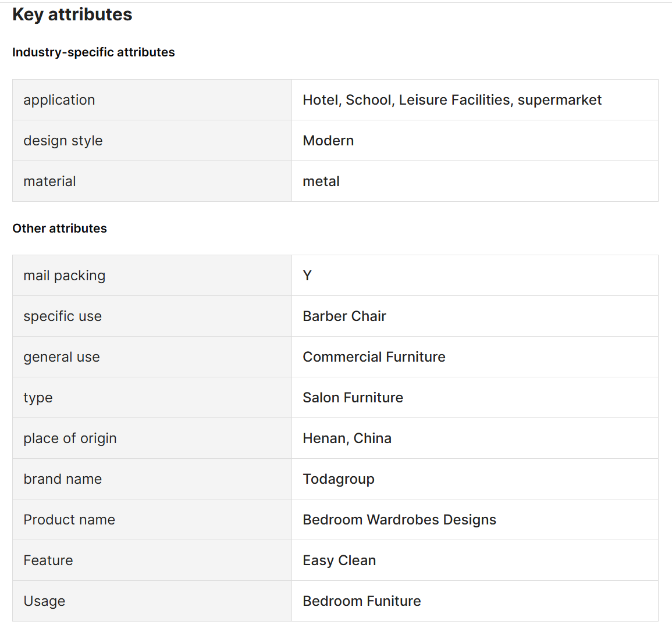Click the mail packing label

[x=64, y=276]
